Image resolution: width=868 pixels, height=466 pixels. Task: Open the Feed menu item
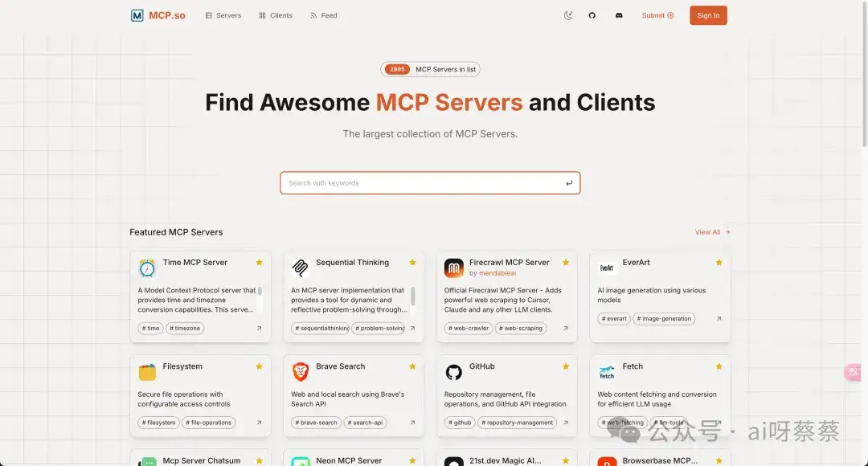pos(324,15)
